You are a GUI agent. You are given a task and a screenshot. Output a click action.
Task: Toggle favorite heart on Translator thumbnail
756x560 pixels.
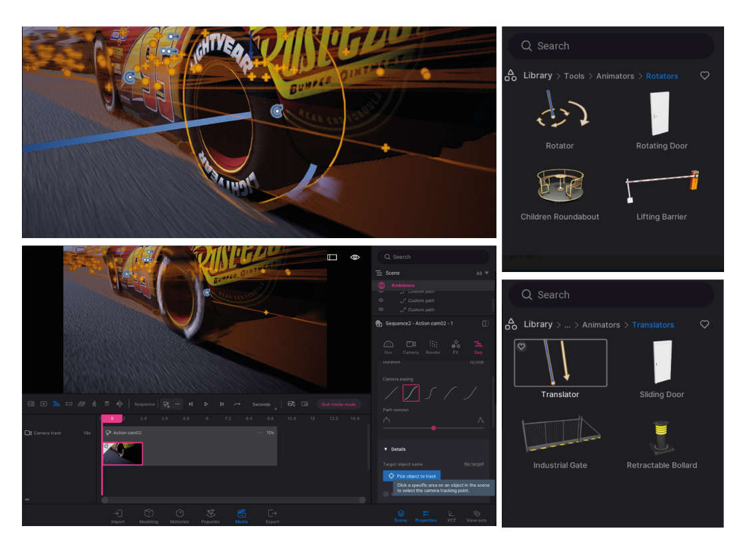[522, 347]
